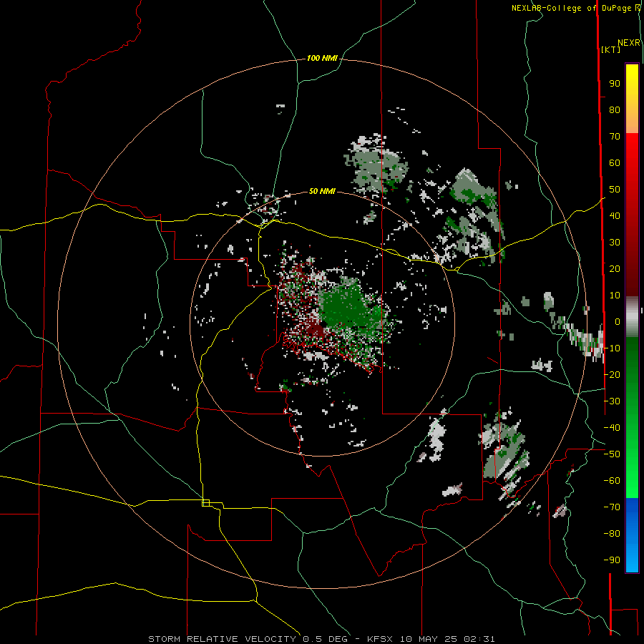Click the "60" scale value
Image resolution: width=644 pixels, height=644 pixels.
click(615, 163)
